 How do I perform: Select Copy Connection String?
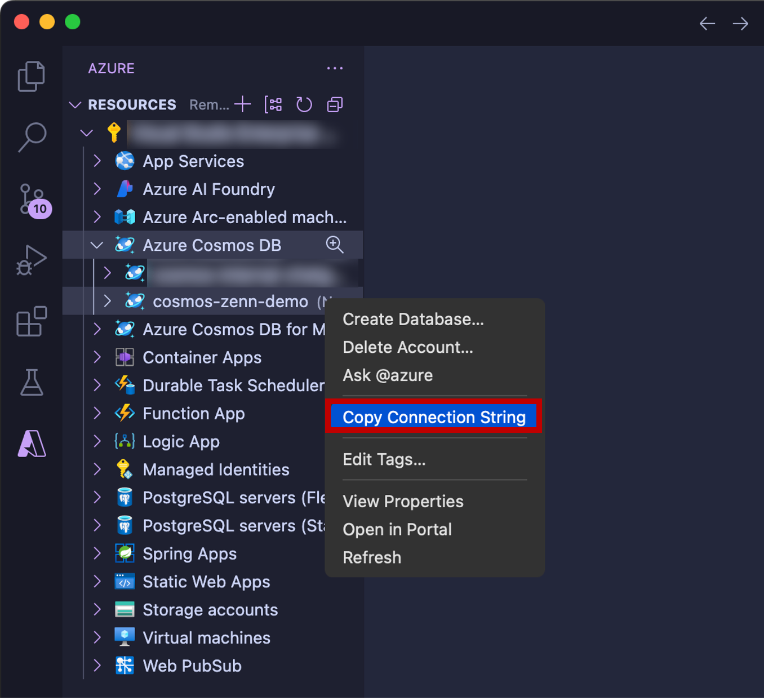pos(433,417)
